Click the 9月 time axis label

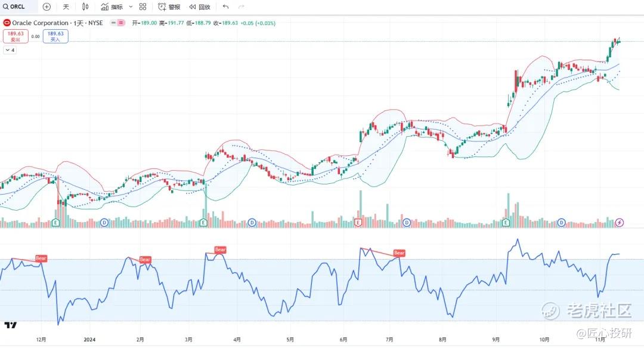coord(496,340)
